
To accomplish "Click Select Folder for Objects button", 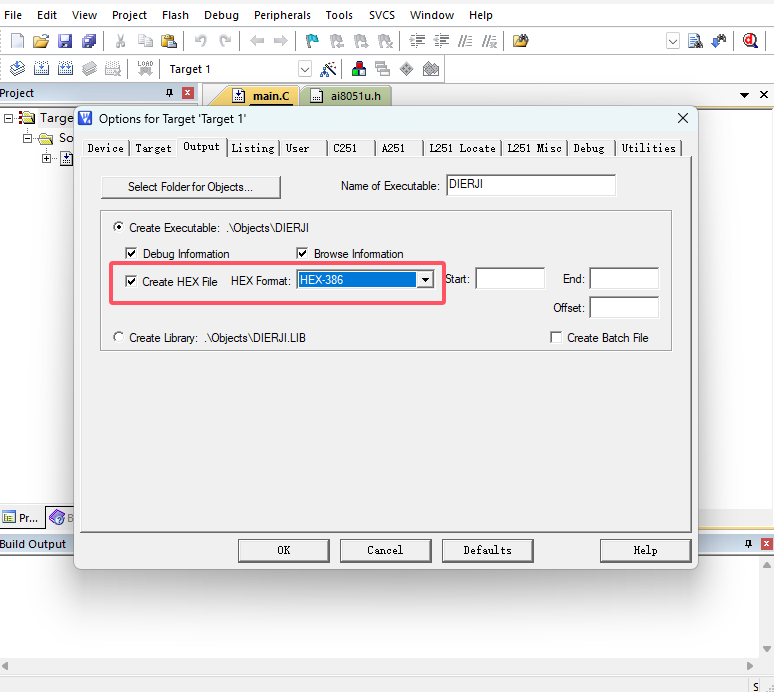I will pos(191,187).
